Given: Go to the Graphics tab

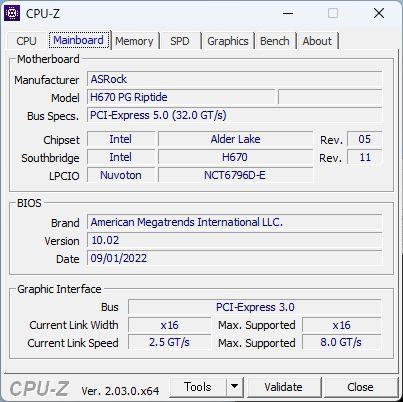Looking at the screenshot, I should 228,41.
